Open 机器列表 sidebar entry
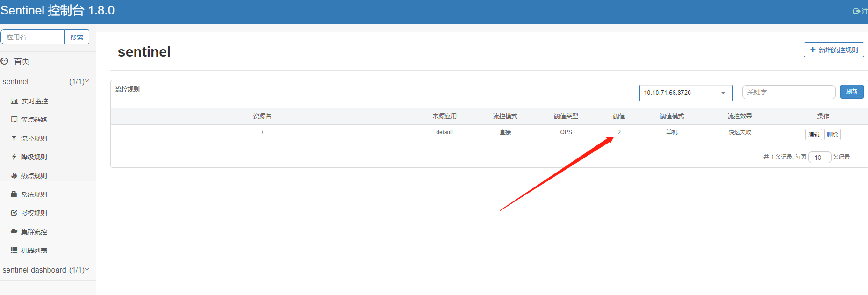 pyautogui.click(x=34, y=251)
